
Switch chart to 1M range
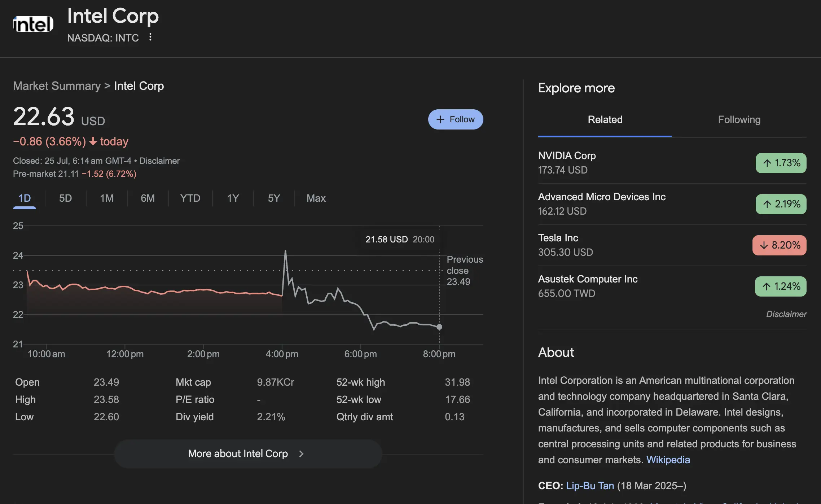(x=107, y=198)
